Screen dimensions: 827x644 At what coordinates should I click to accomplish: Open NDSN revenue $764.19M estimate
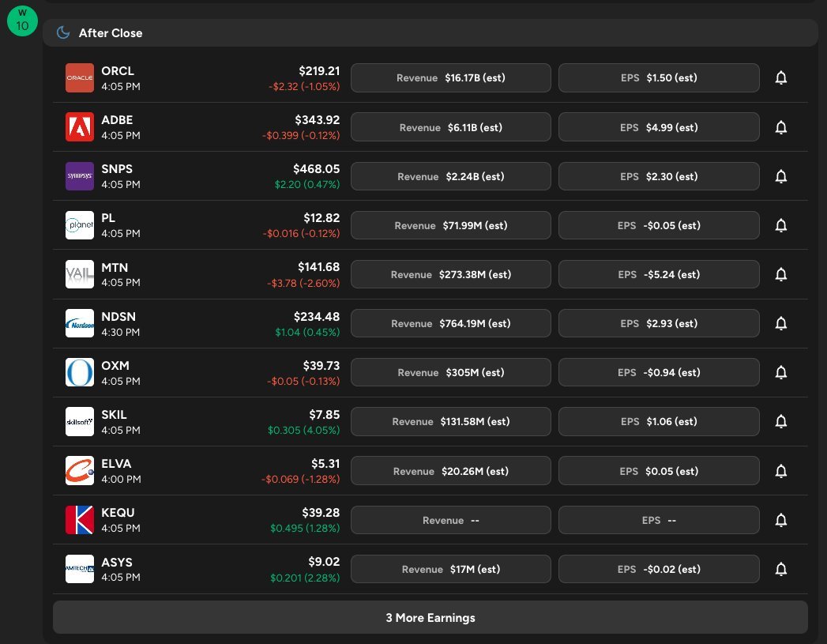451,323
